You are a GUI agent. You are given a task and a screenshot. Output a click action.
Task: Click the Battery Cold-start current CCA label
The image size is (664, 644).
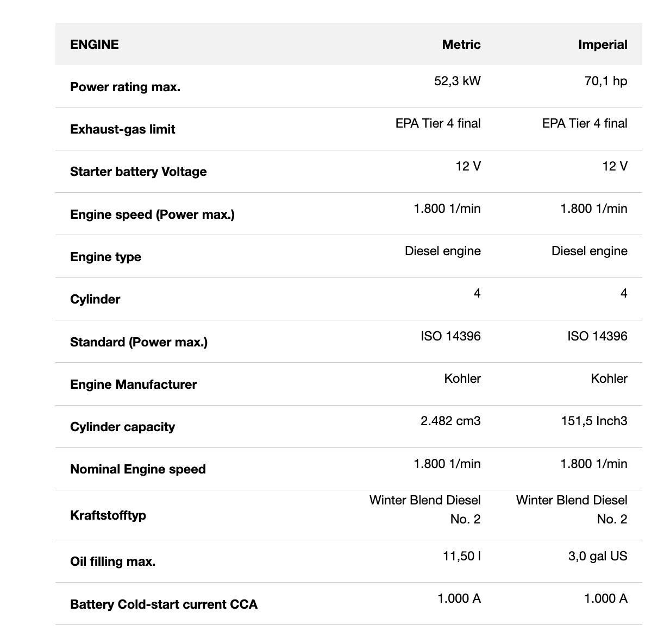tap(164, 604)
